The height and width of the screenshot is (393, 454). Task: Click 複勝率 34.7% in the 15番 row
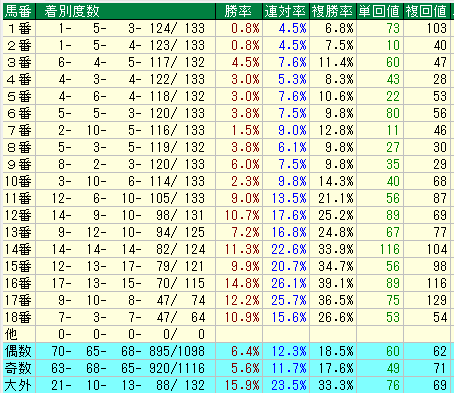[336, 267]
